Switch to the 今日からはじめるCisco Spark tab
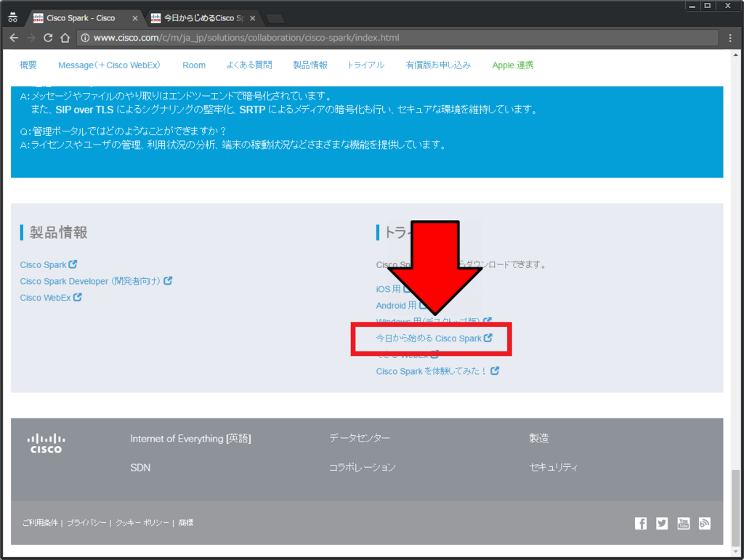 [x=204, y=18]
